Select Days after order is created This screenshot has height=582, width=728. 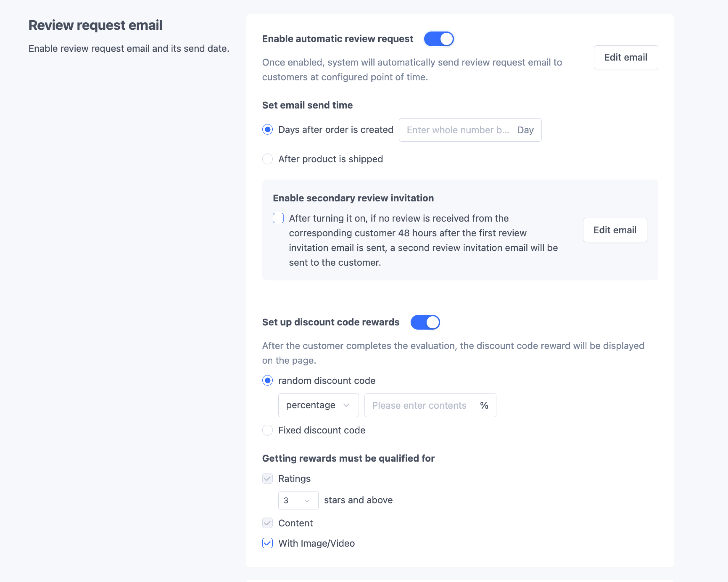pos(268,130)
